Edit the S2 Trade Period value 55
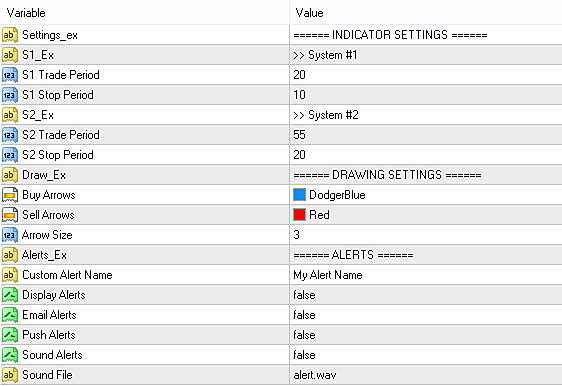Screen dimensions: 562x386 (426, 135)
